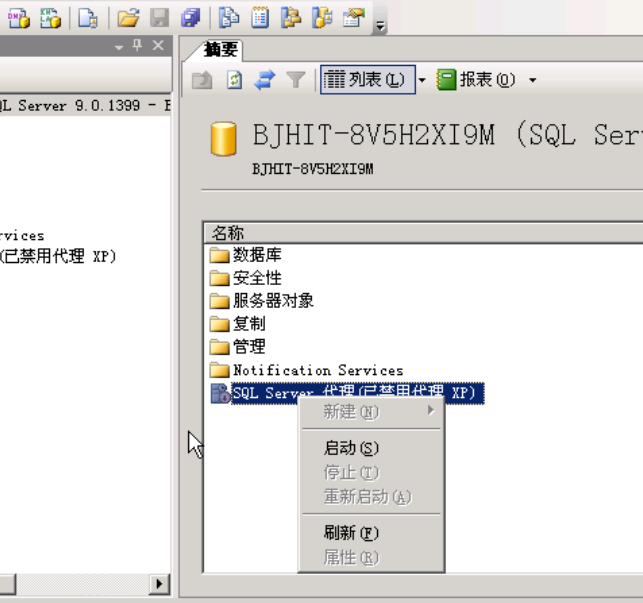Select the 服务器对象 folder
Viewport: 643px width, 603px height.
(x=274, y=301)
